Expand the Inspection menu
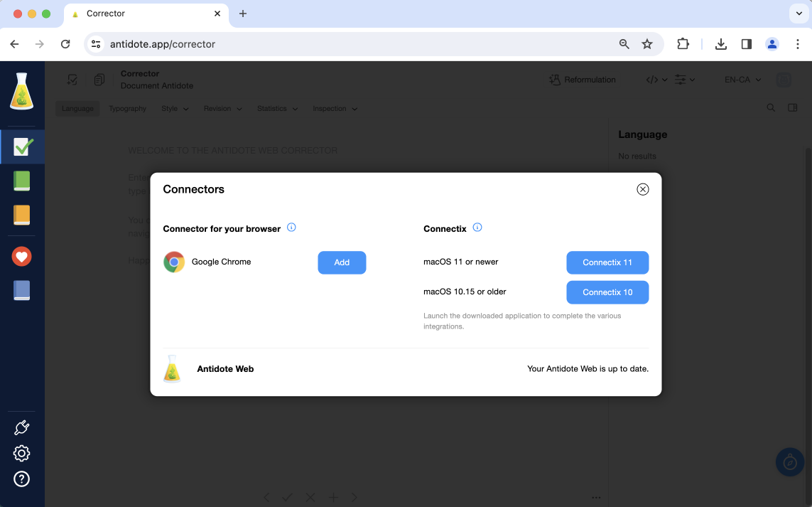The width and height of the screenshot is (812, 507). pos(335,108)
